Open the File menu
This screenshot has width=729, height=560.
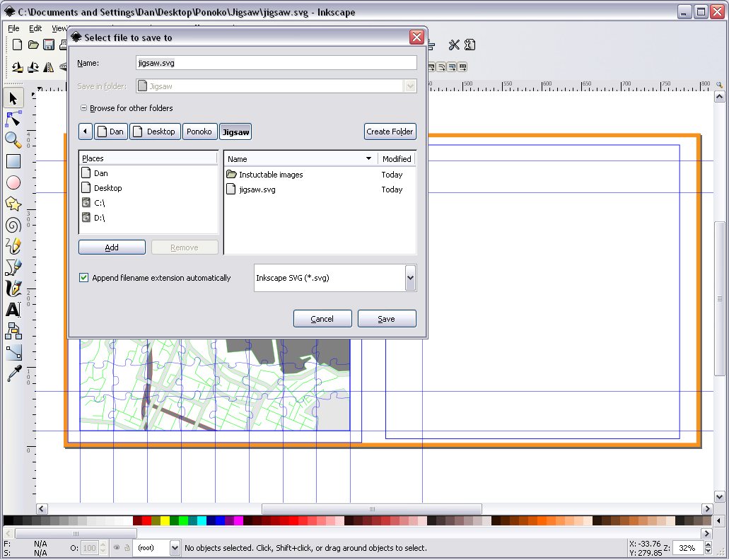[x=13, y=29]
